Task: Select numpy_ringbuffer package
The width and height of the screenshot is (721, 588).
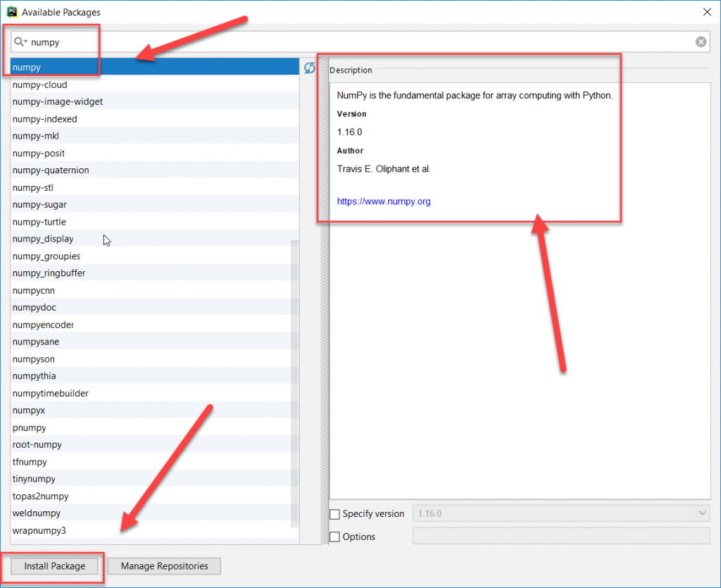Action: point(155,273)
